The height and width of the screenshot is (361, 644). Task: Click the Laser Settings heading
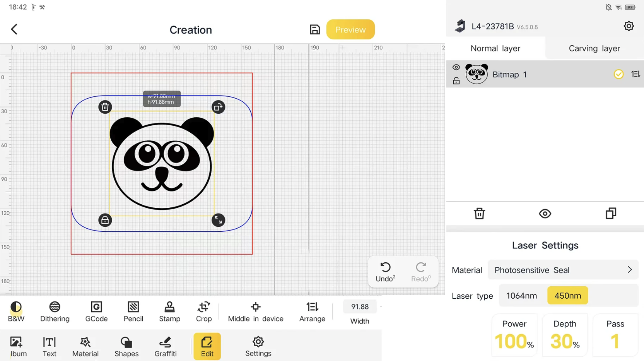(545, 245)
